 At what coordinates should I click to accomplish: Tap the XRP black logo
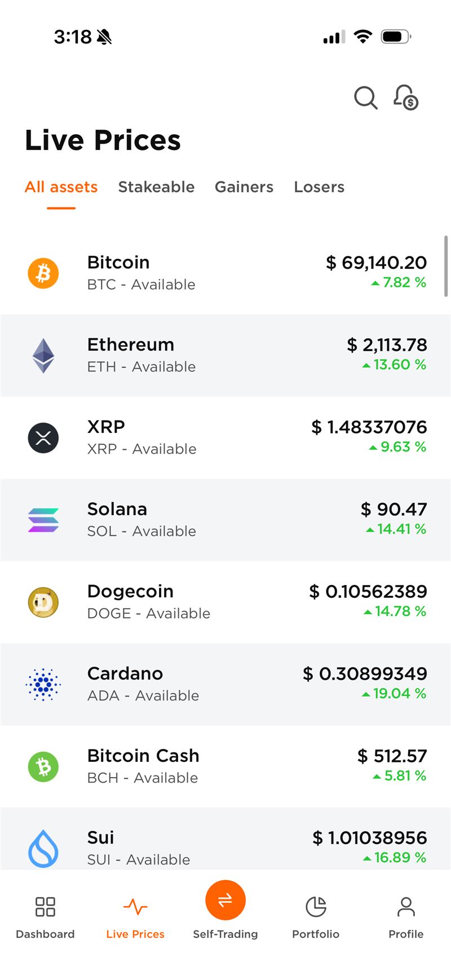point(43,438)
